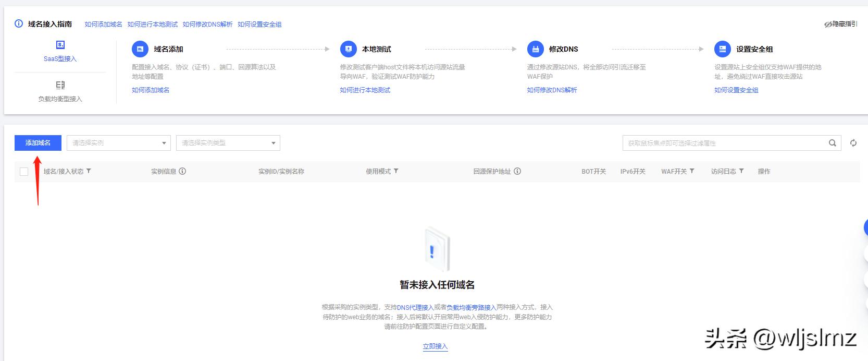Open 如何添加域名 link under 域名添加 step
This screenshot has width=868, height=361.
pos(151,90)
